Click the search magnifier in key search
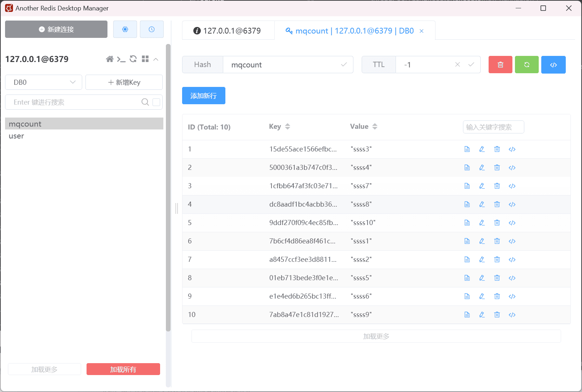Image resolution: width=582 pixels, height=392 pixels. [x=145, y=102]
